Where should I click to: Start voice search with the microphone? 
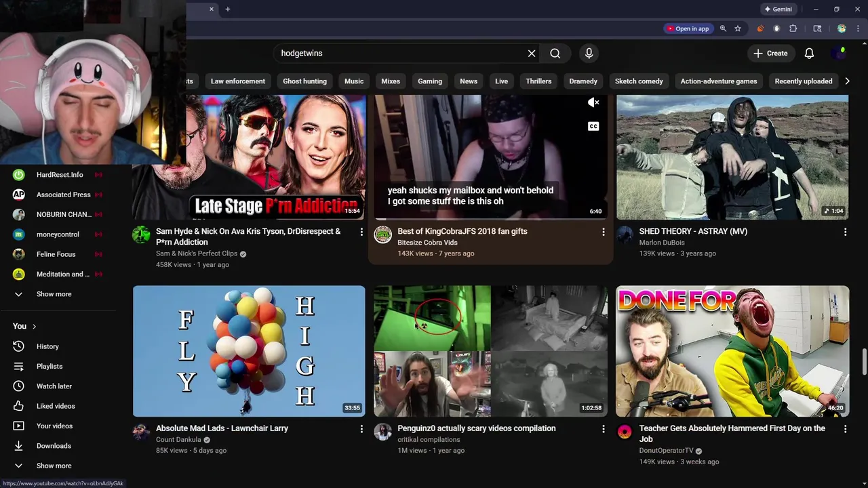click(589, 54)
